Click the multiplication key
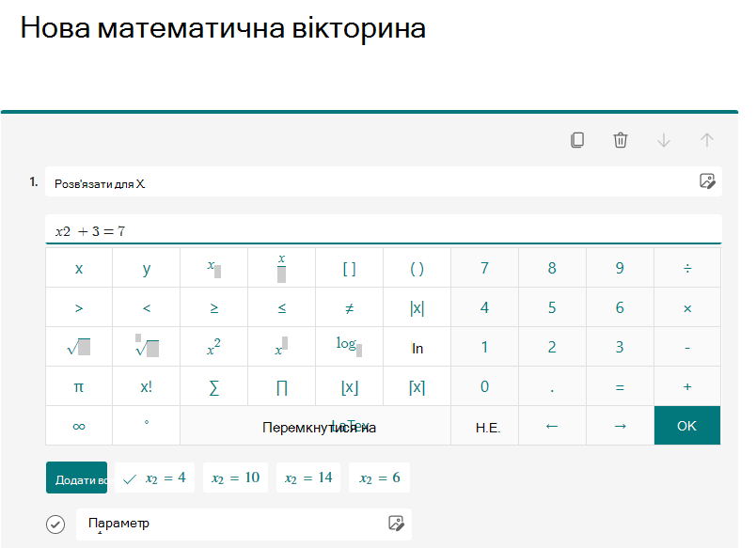This screenshot has width=756, height=548. click(687, 307)
